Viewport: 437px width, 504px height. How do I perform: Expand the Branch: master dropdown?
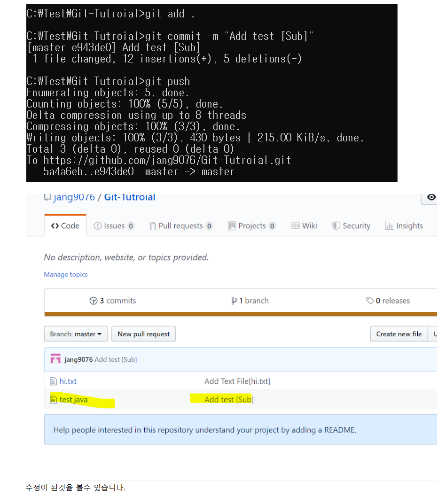[x=76, y=334]
